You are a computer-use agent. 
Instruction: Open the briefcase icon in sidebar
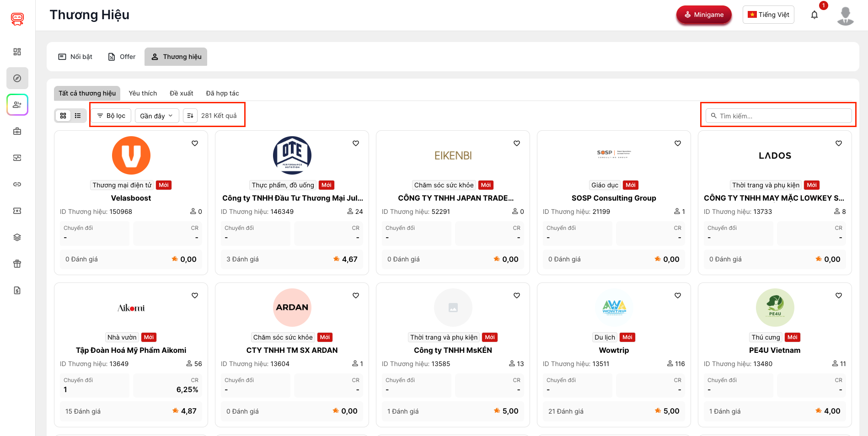click(x=17, y=131)
